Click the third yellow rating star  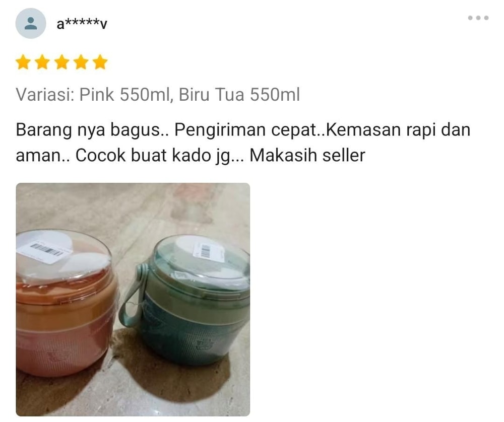[x=61, y=62]
